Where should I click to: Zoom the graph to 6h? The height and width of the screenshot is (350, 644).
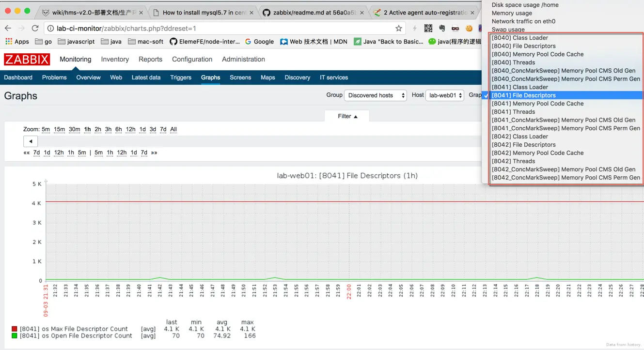point(119,129)
